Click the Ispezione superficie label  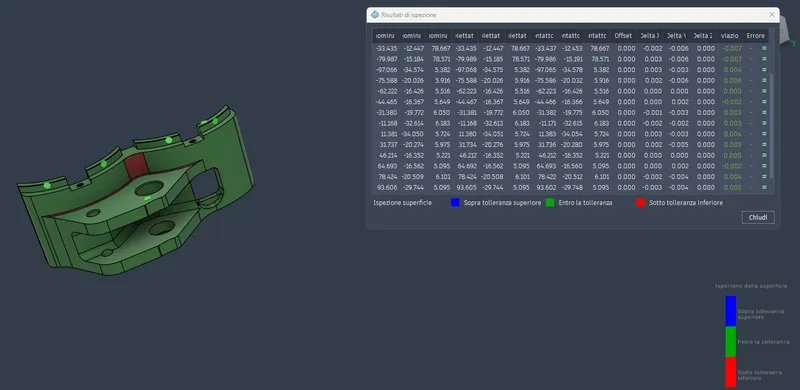(403, 203)
